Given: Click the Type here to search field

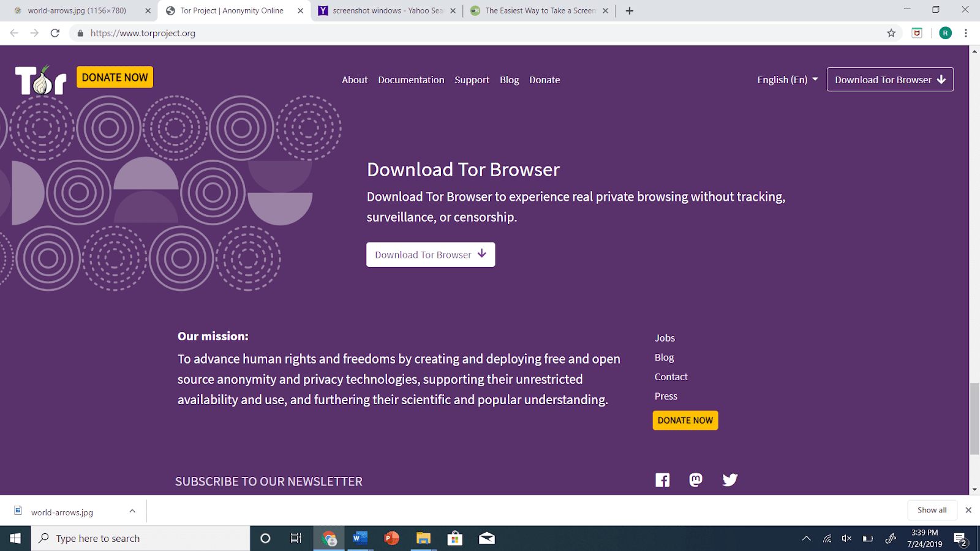Looking at the screenshot, I should coord(141,538).
